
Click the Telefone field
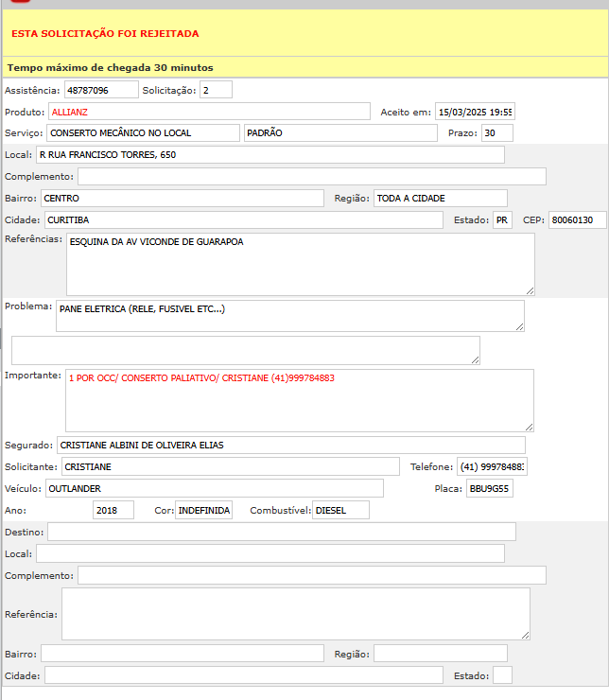tap(492, 467)
